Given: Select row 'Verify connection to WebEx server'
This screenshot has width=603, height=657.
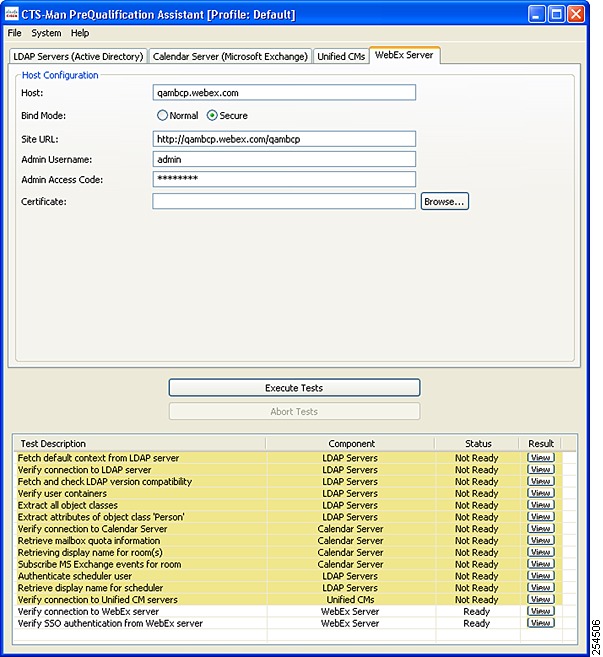Looking at the screenshot, I should [x=288, y=611].
